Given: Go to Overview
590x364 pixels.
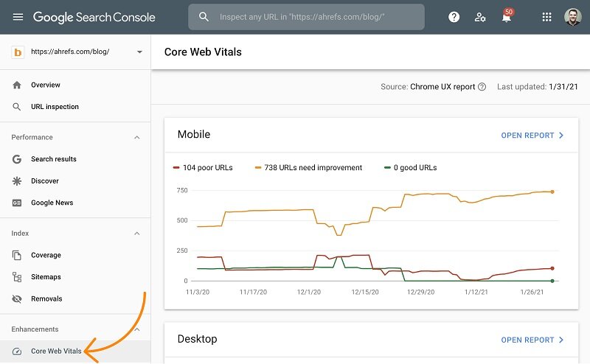Looking at the screenshot, I should click(x=46, y=85).
